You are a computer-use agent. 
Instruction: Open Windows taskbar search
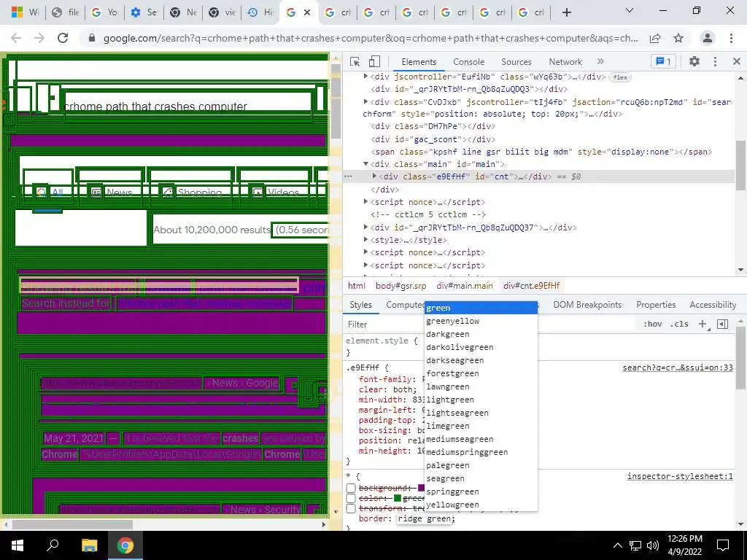53,545
